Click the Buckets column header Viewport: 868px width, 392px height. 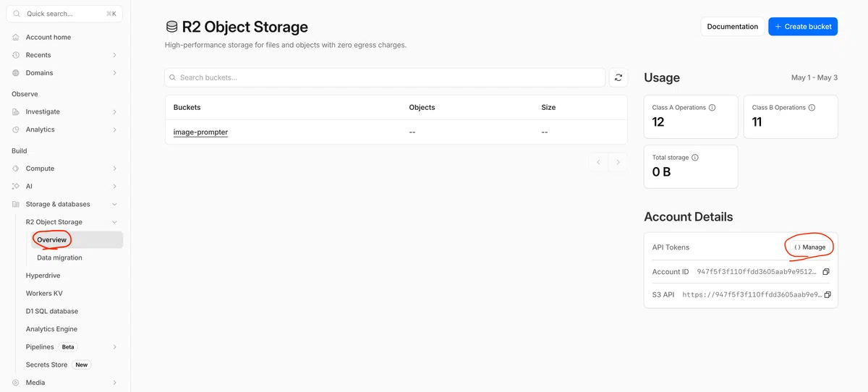tap(187, 107)
